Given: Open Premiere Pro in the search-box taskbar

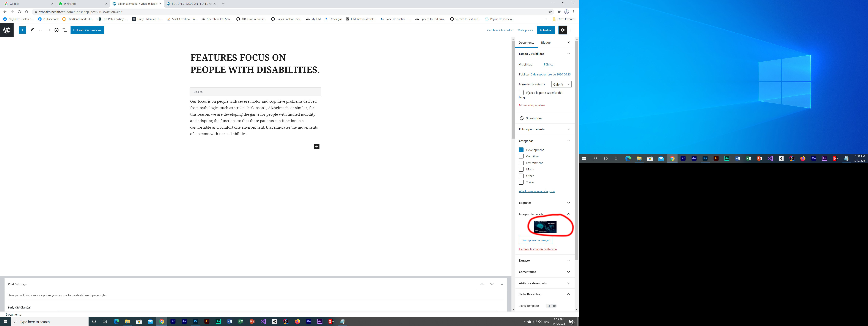Looking at the screenshot, I should pyautogui.click(x=173, y=322).
